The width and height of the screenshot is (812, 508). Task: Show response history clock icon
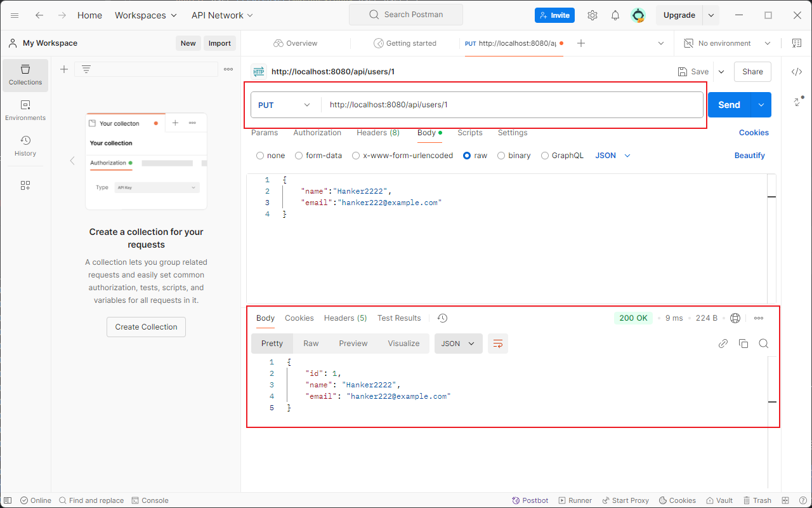click(x=443, y=318)
